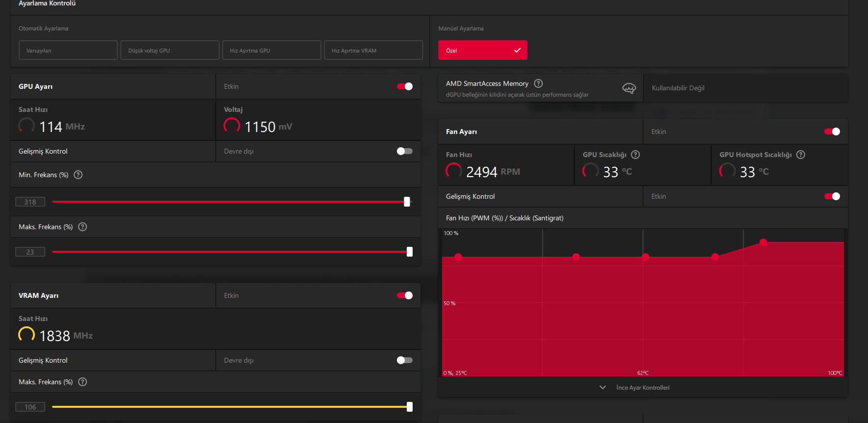Click the checkmark on Özel button
This screenshot has width=868, height=423.
517,50
